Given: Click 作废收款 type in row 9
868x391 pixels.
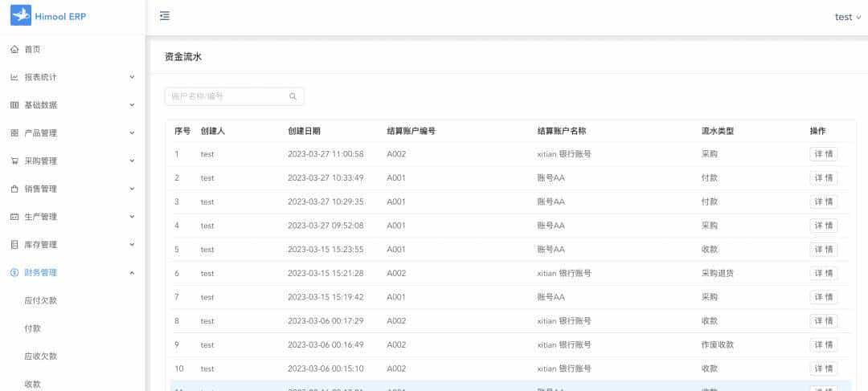Looking at the screenshot, I should click(718, 344).
